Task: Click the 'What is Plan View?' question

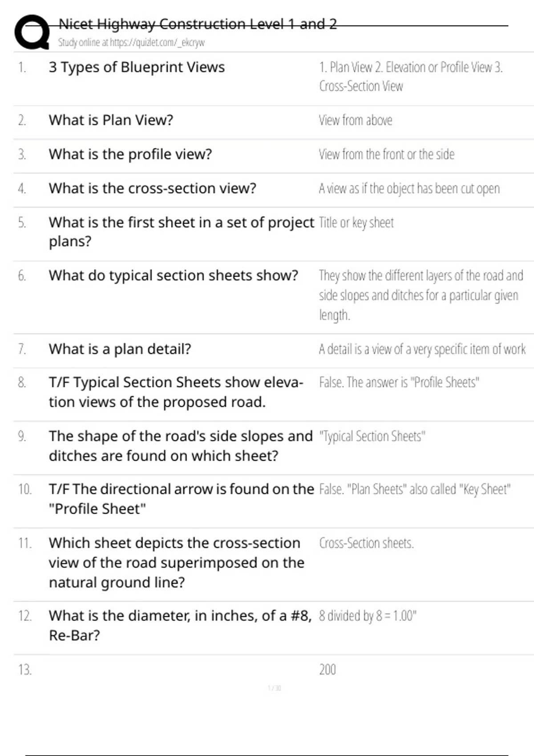Action: pyautogui.click(x=111, y=120)
